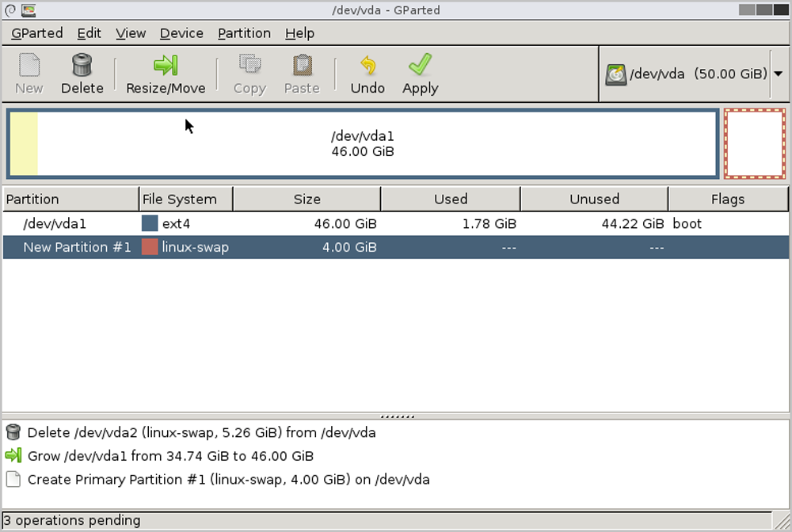The width and height of the screenshot is (792, 532).
Task: Select the pending Grow /dev/vda1 operation
Action: [170, 456]
